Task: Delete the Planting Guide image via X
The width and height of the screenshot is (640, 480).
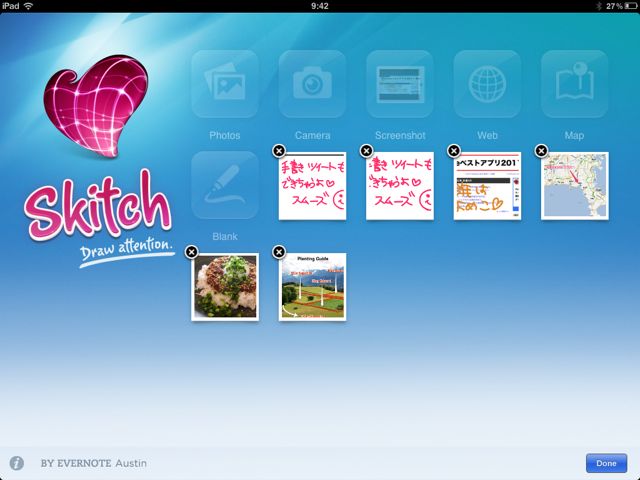Action: (279, 252)
